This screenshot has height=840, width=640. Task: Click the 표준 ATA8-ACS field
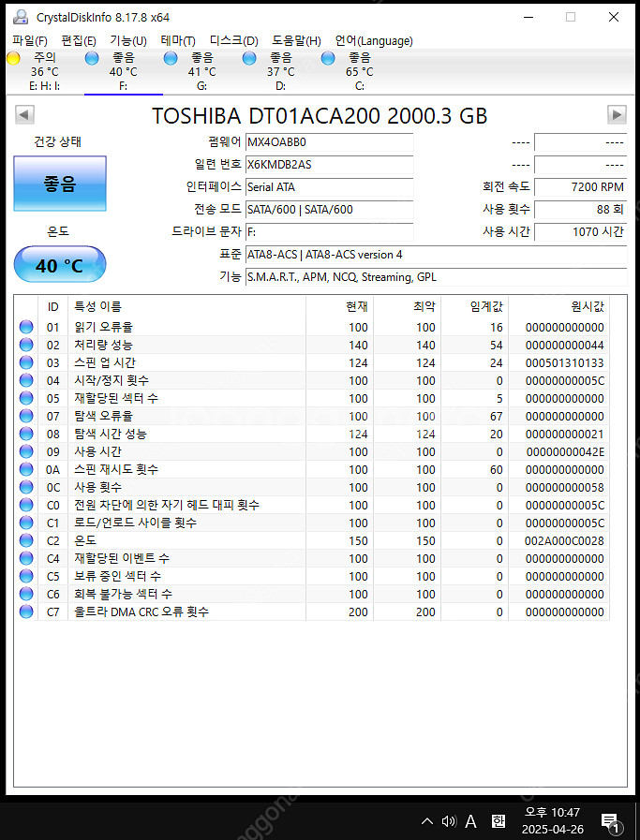point(436,255)
